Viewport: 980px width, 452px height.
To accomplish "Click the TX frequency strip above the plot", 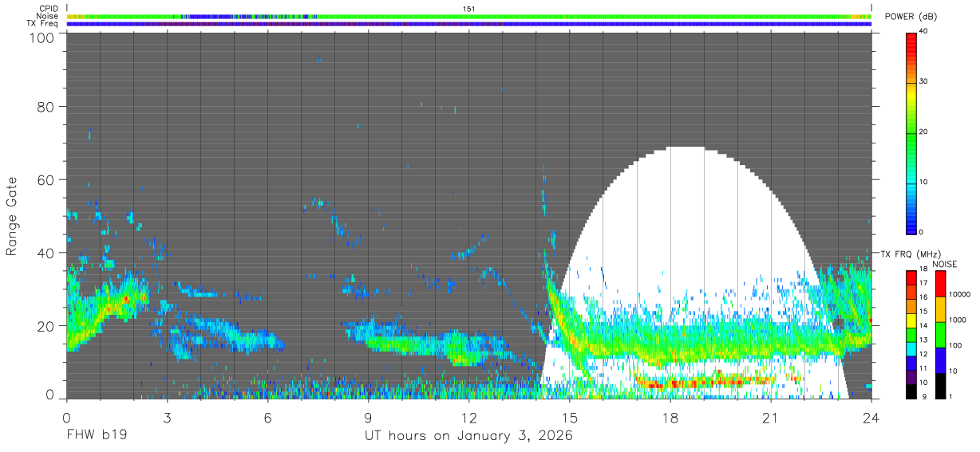I will pos(469,24).
